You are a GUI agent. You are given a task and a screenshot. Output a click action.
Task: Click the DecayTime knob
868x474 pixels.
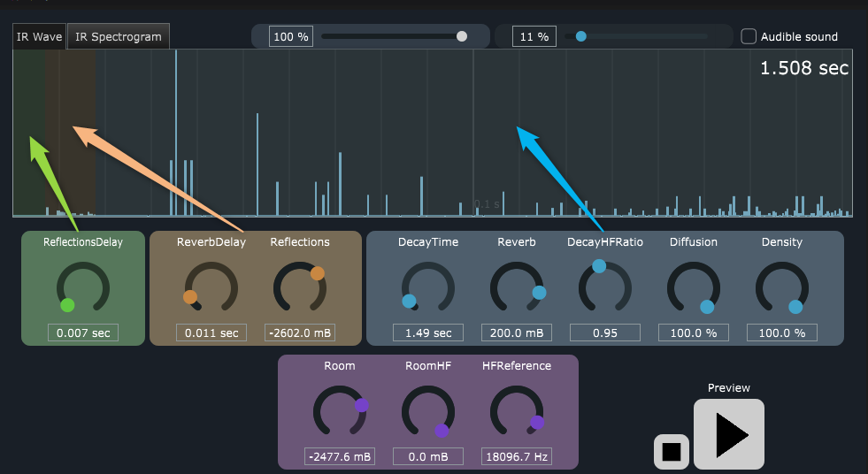pyautogui.click(x=427, y=289)
